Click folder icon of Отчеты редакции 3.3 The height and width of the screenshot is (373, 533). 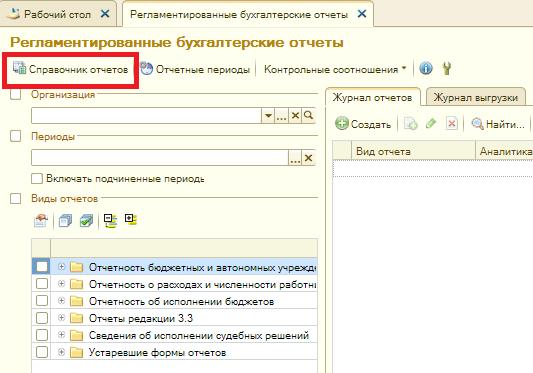(76, 318)
